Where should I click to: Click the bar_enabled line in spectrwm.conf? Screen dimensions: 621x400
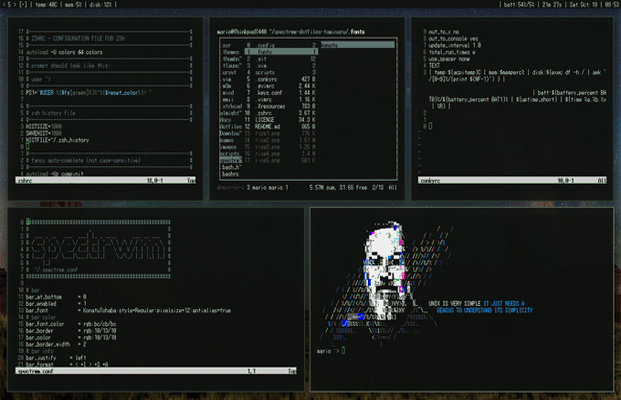(x=56, y=304)
